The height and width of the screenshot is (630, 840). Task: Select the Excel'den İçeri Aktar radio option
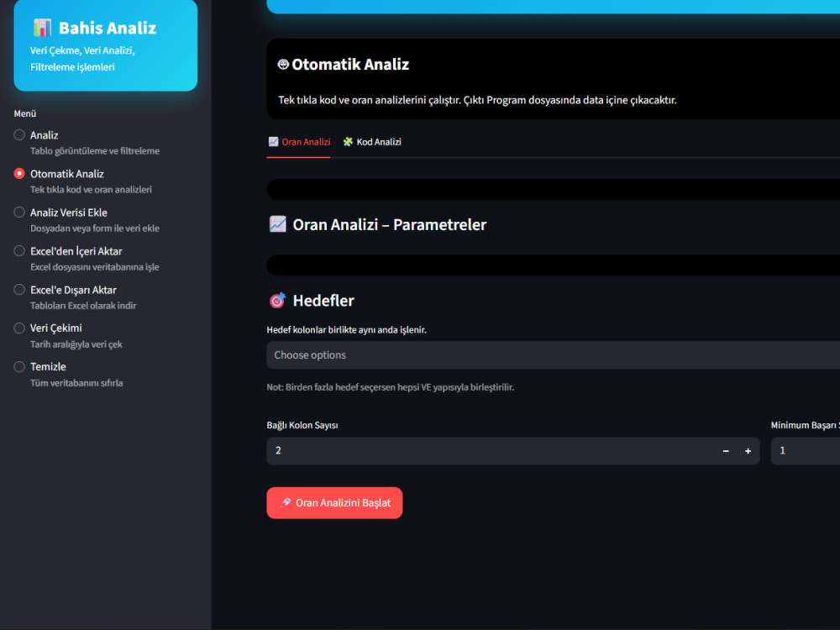tap(19, 250)
